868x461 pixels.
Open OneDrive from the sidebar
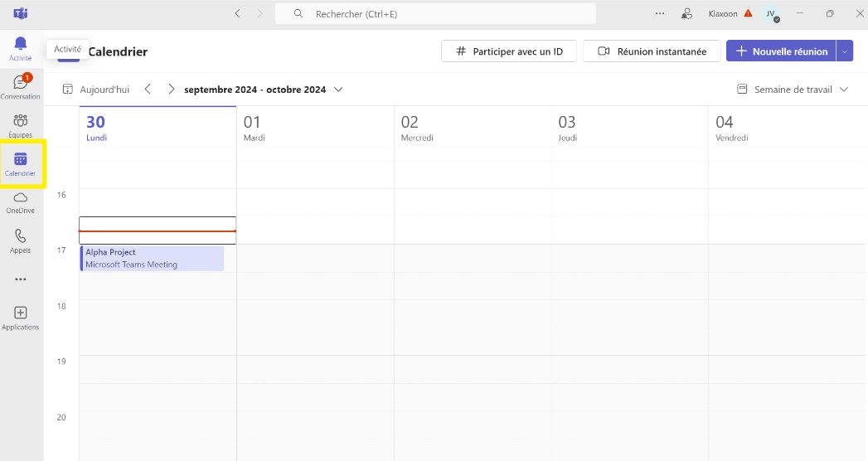pos(21,201)
